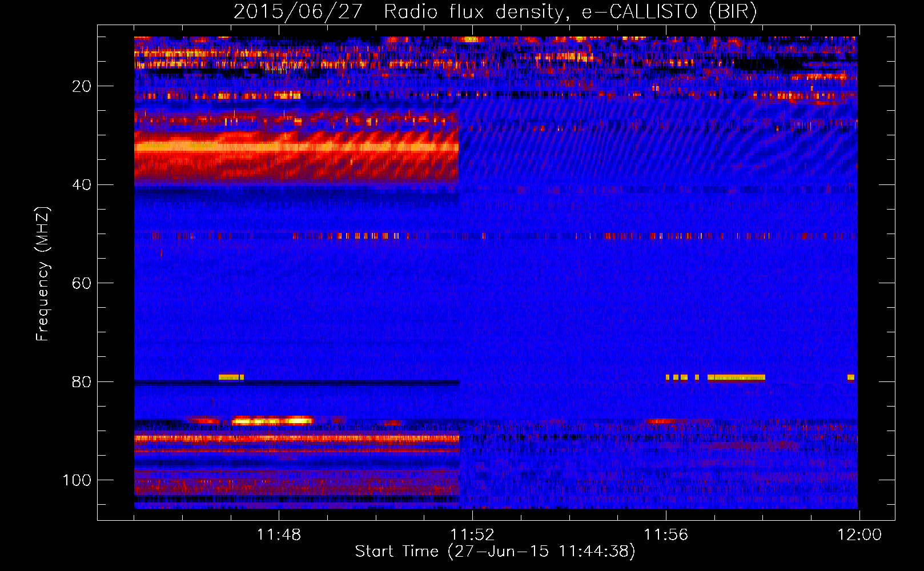Click the bright orange emission band near 32 MHz
The height and width of the screenshot is (571, 924).
coord(296,147)
